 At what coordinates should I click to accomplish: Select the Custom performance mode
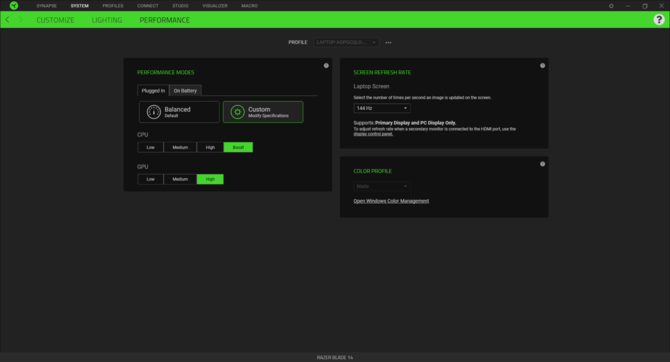pos(263,112)
